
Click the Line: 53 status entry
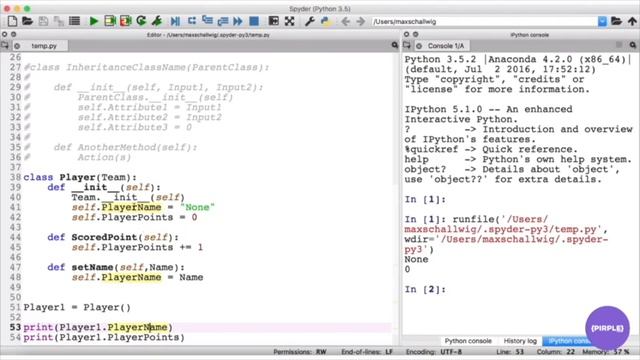pos(510,352)
